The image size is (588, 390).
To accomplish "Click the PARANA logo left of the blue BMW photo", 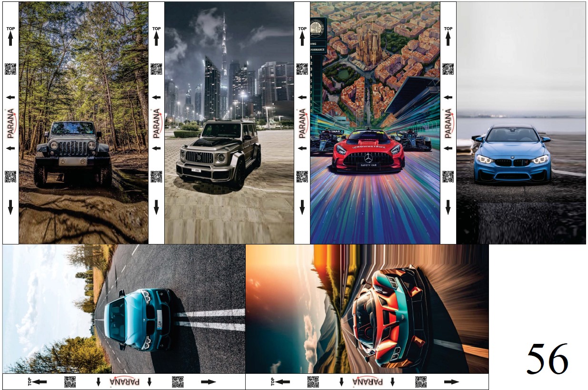I will [448, 123].
